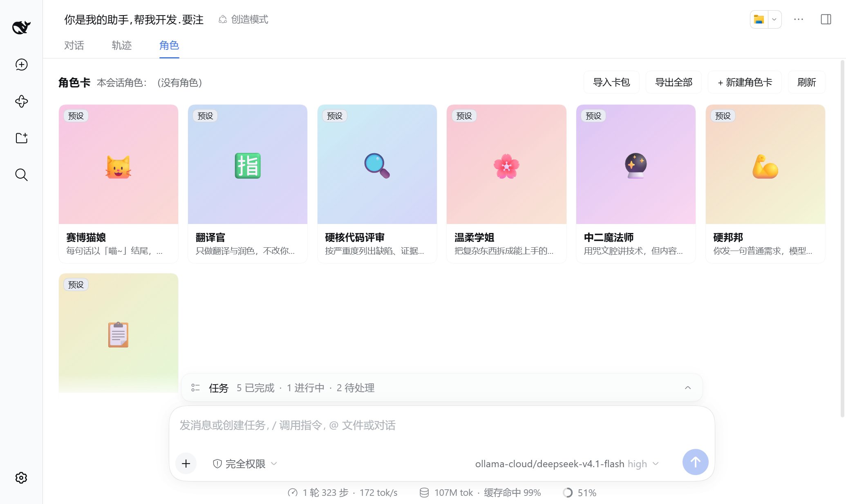Expand the folder dropdown arrow at top right
Viewport: 846px width, 504px height.
pos(774,19)
